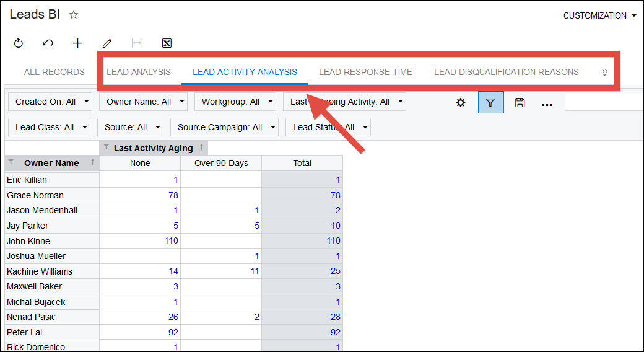Toggle the filter funnel button

click(x=490, y=102)
